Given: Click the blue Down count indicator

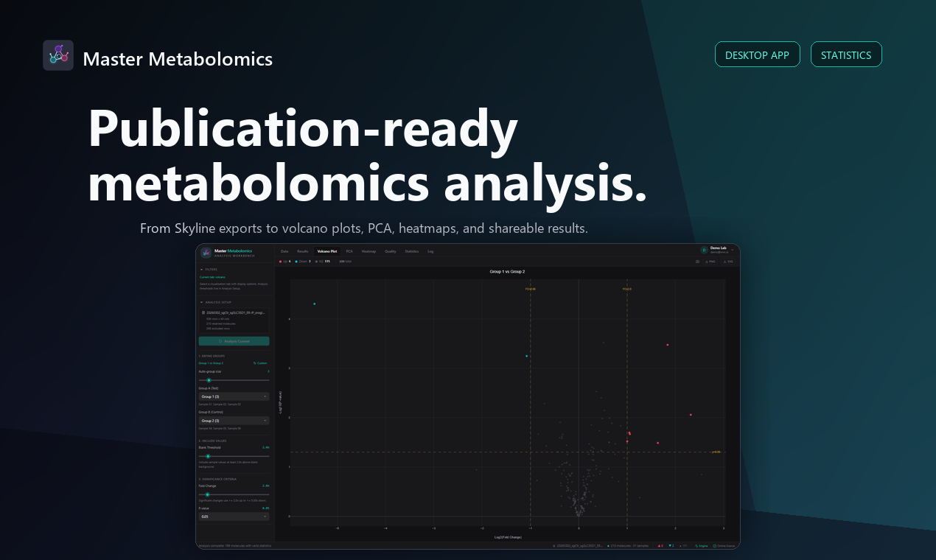Looking at the screenshot, I should point(302,262).
